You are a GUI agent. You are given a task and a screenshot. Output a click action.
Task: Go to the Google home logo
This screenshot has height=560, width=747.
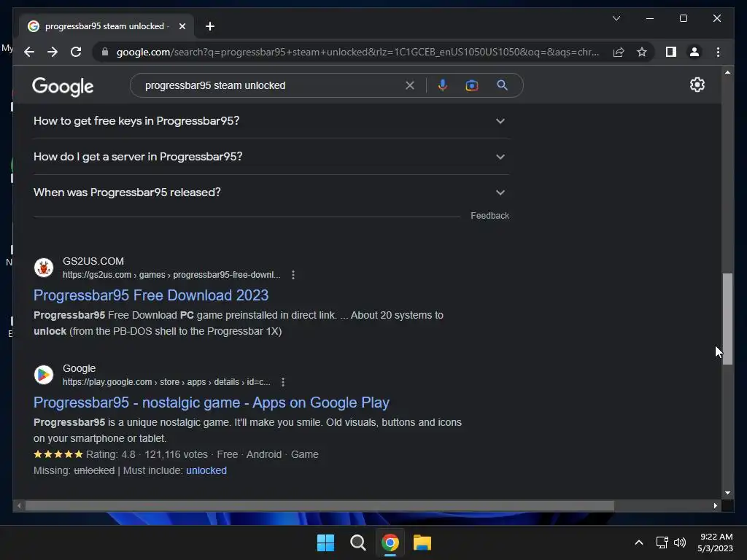(63, 86)
